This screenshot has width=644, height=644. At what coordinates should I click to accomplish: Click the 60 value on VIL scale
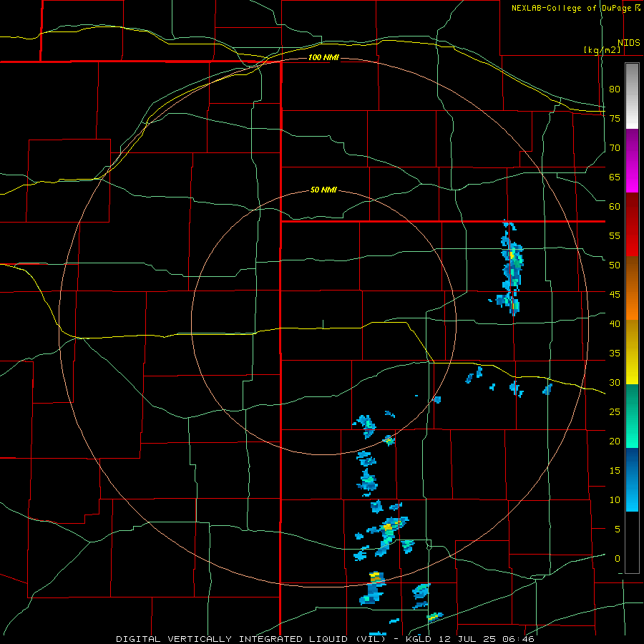pos(615,207)
